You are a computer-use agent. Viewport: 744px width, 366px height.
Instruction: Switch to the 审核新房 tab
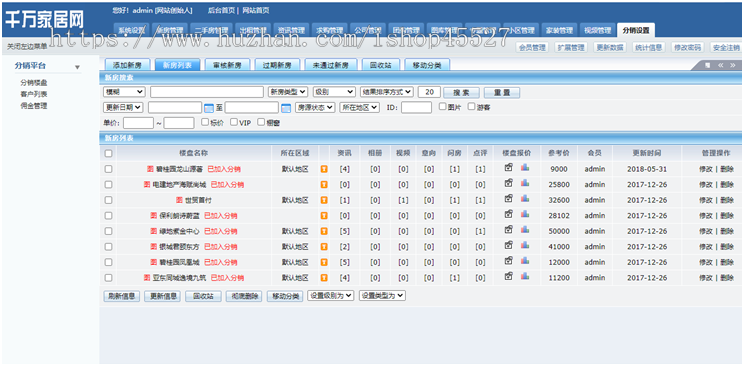tap(227, 65)
